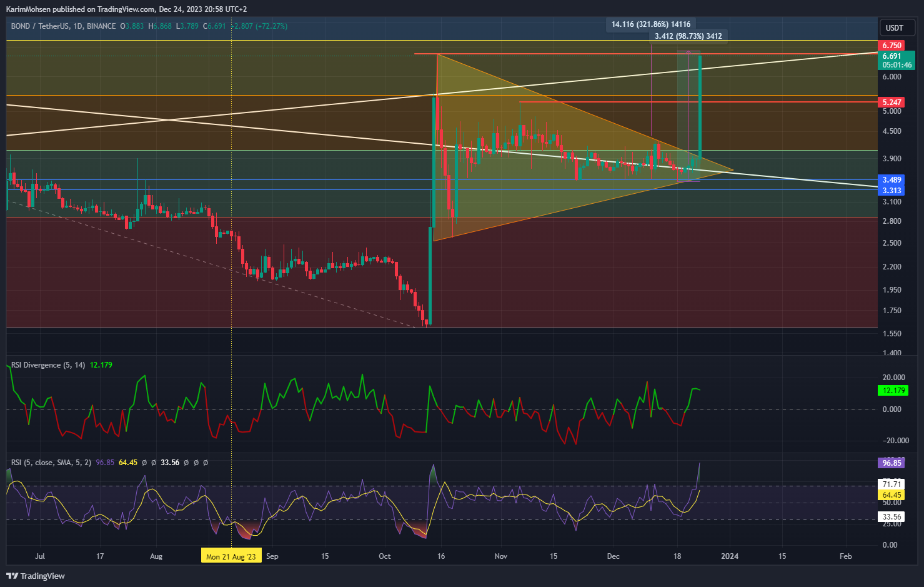Viewport: 924px width, 587px height.
Task: Click the 2.200 price axis value
Action: point(892,267)
